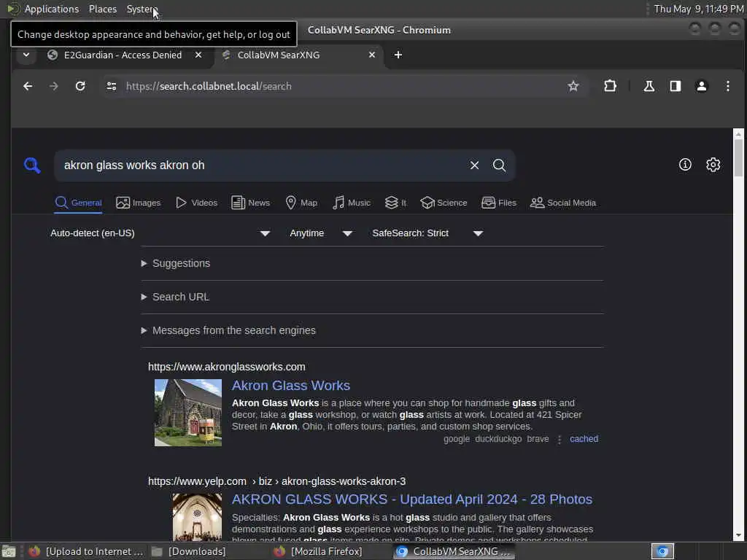Click the https://www.akronglassworks.com URL
The image size is (747, 560).
pyautogui.click(x=227, y=367)
